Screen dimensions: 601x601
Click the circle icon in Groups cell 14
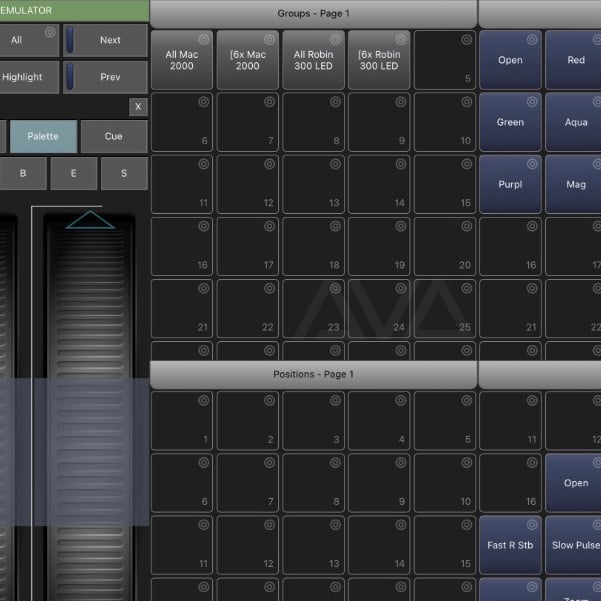tap(401, 164)
